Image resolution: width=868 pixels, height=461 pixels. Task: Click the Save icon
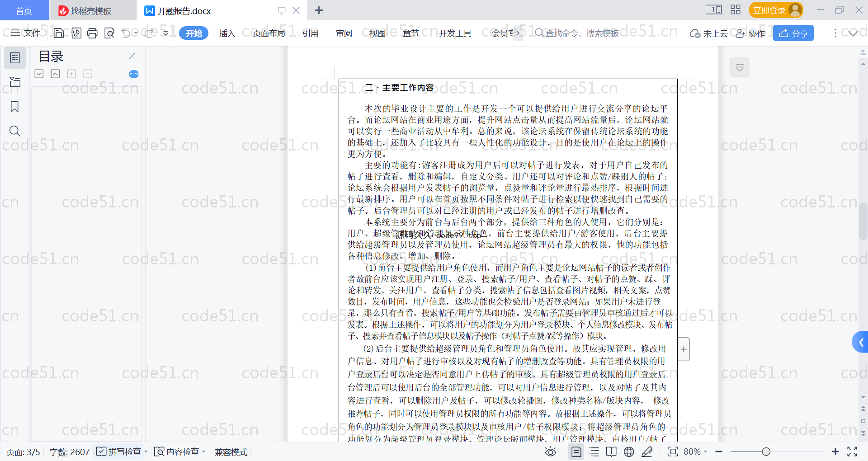click(59, 33)
